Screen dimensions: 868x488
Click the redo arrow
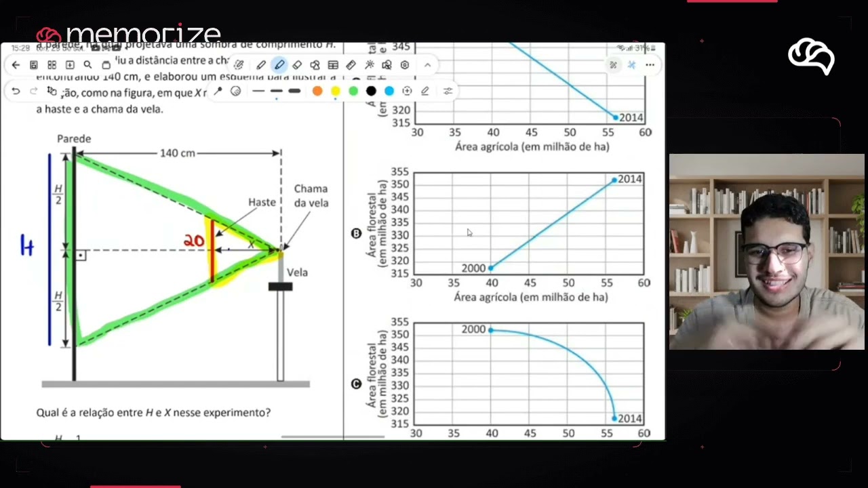coord(34,91)
